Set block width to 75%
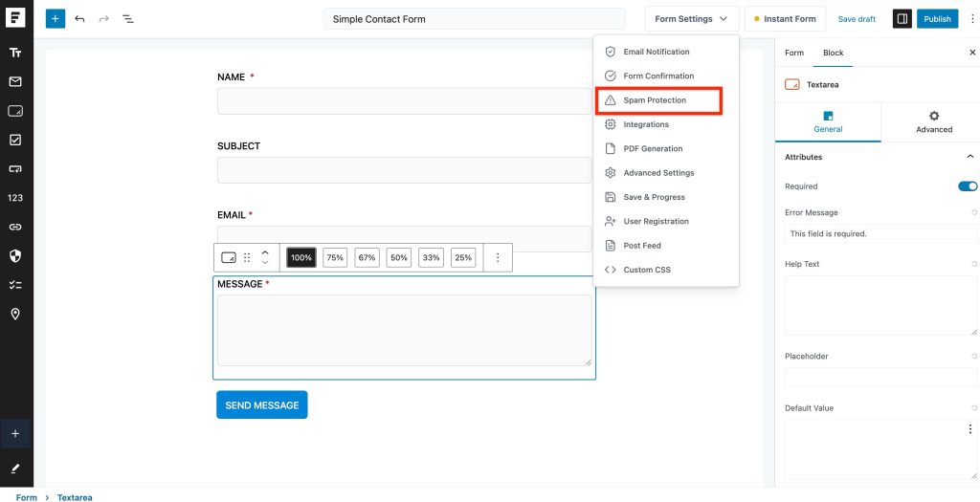 [335, 257]
